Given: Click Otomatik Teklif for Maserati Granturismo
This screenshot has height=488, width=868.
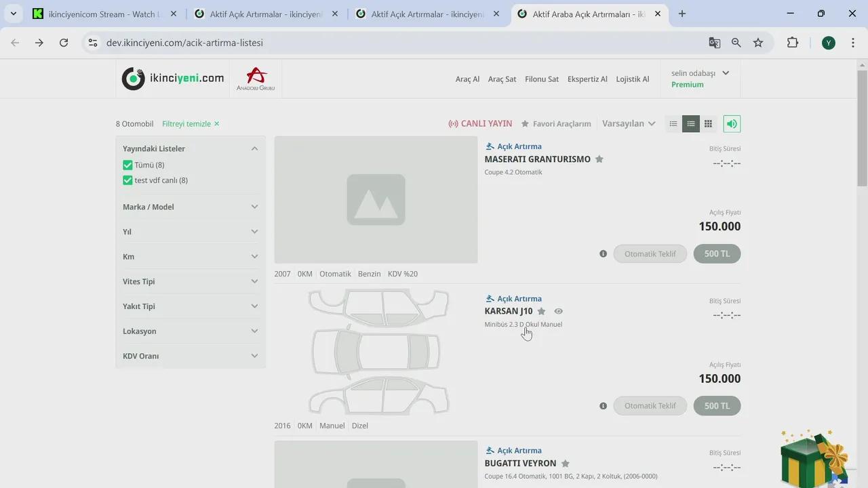Looking at the screenshot, I should point(650,253).
